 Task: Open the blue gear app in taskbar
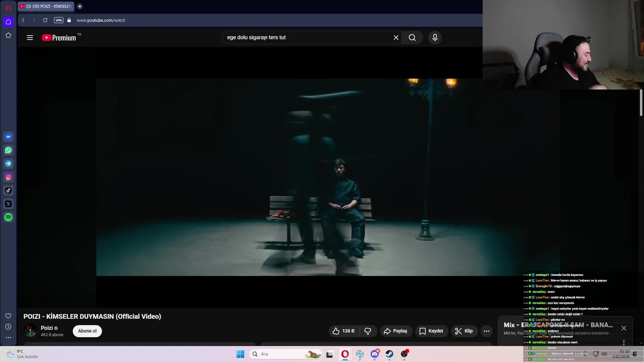(360, 354)
